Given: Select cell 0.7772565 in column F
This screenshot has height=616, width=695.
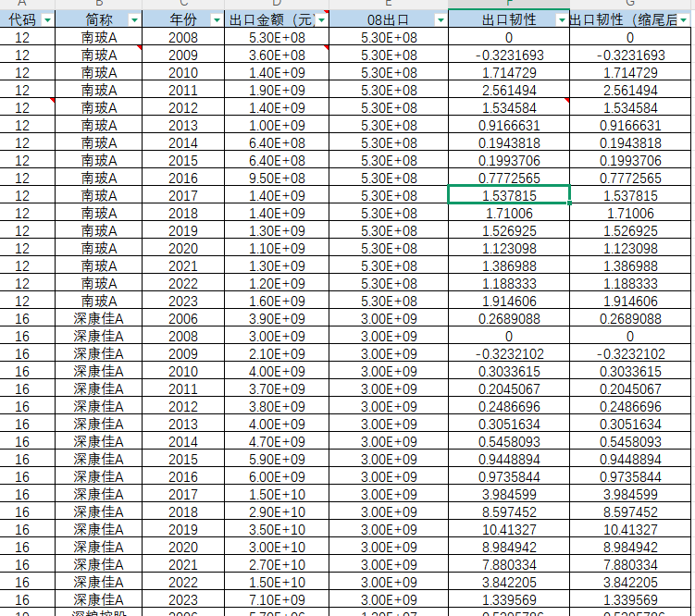Looking at the screenshot, I should tap(509, 178).
